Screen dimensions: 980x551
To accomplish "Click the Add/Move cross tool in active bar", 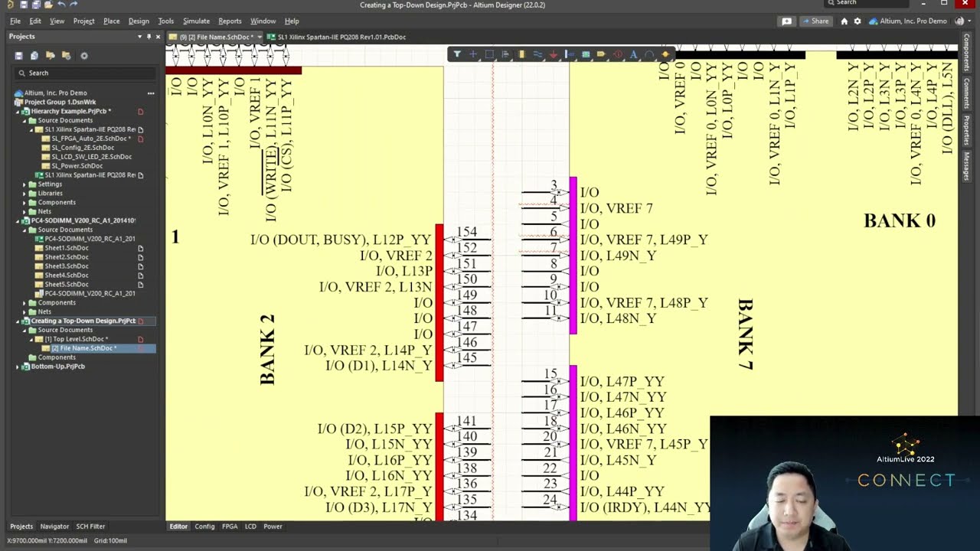I will (473, 54).
